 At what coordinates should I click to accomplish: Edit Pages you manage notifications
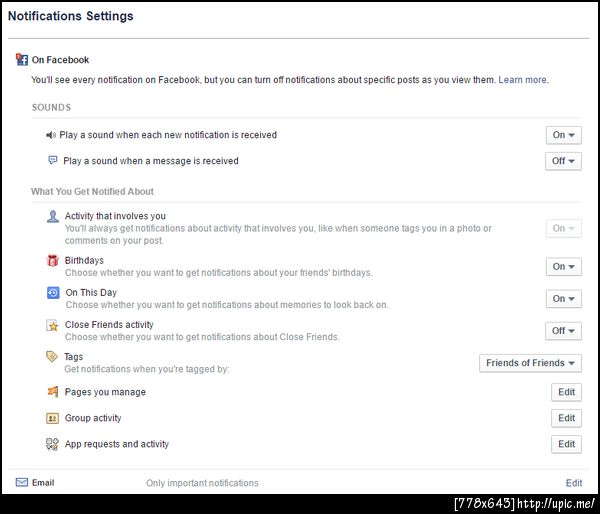tap(566, 393)
